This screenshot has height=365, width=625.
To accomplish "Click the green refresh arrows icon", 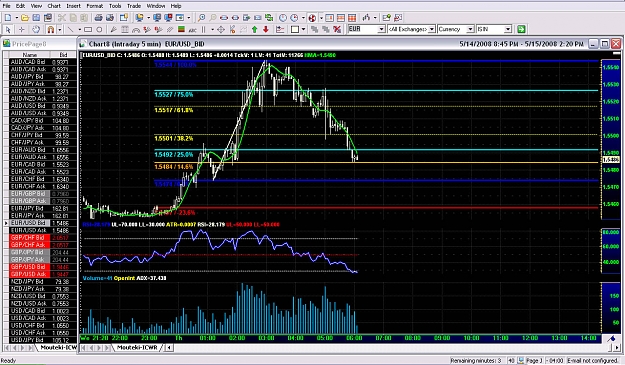I will click(x=269, y=18).
